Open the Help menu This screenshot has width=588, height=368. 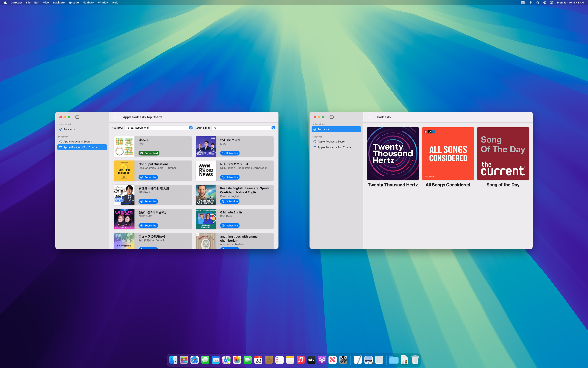pos(115,2)
